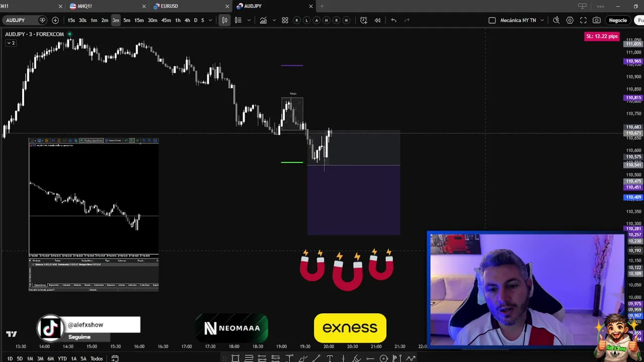Viewport: 644px width, 362px height.
Task: Open the Mecánica NY TN layout name
Action: click(518, 20)
